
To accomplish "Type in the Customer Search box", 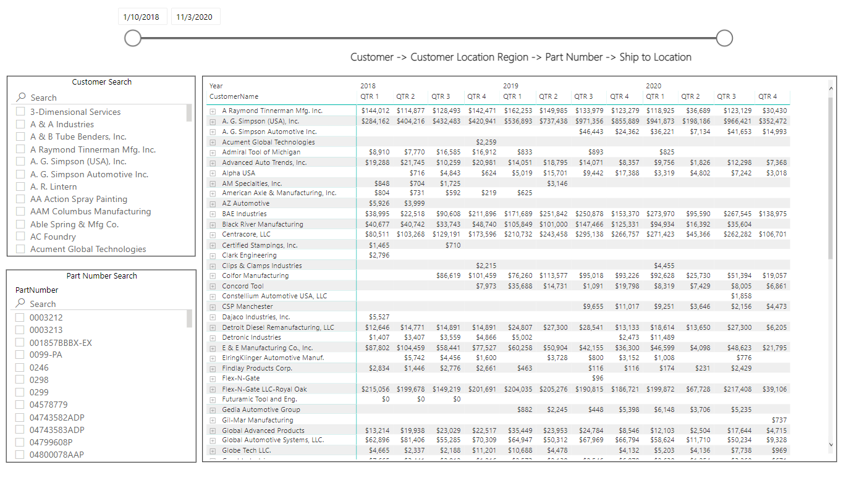I will point(105,98).
